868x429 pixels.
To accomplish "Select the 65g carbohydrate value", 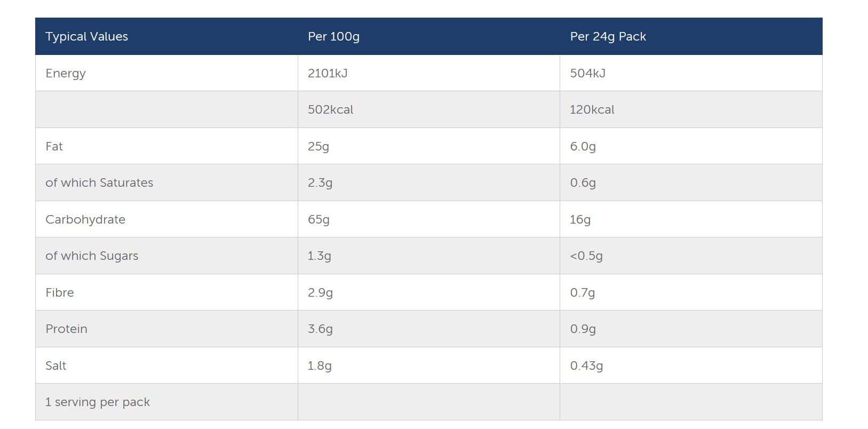I will [x=318, y=220].
